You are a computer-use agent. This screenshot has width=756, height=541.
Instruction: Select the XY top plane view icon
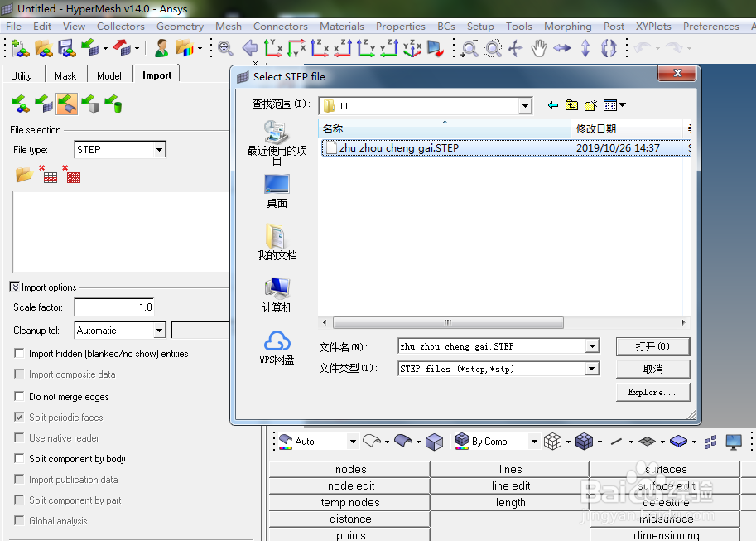[x=273, y=48]
